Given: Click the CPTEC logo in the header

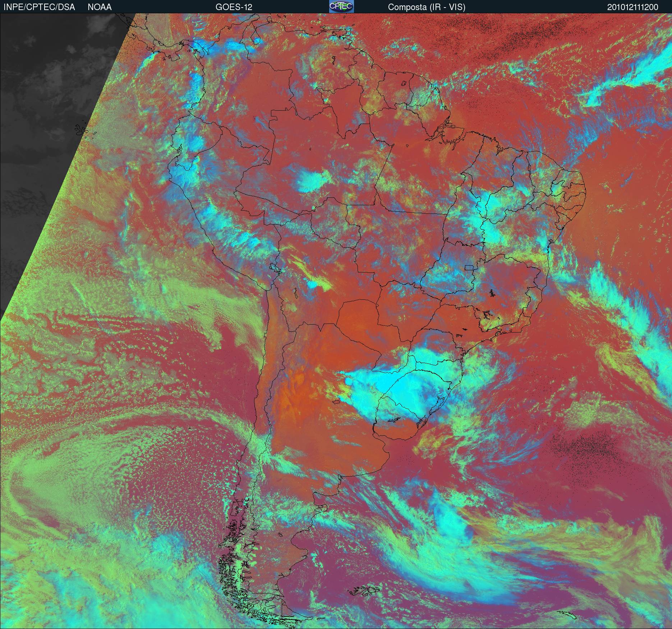Looking at the screenshot, I should (x=341, y=6).
